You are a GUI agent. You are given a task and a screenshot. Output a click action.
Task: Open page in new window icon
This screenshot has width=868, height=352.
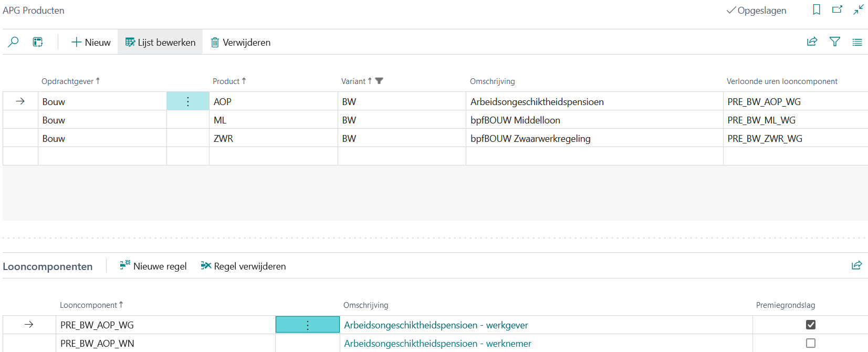click(837, 10)
